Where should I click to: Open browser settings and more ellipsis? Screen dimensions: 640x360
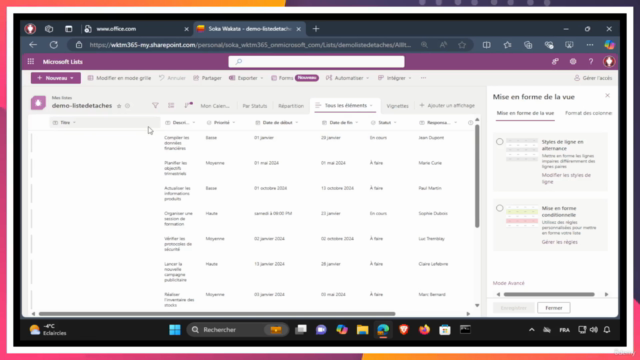pos(590,45)
